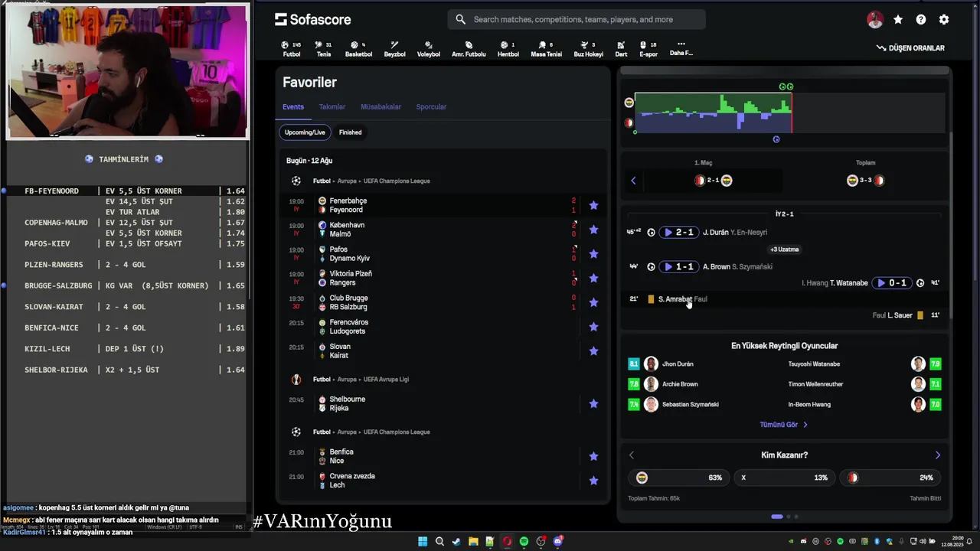Open the settings gear icon
The width and height of the screenshot is (980, 551).
[944, 20]
